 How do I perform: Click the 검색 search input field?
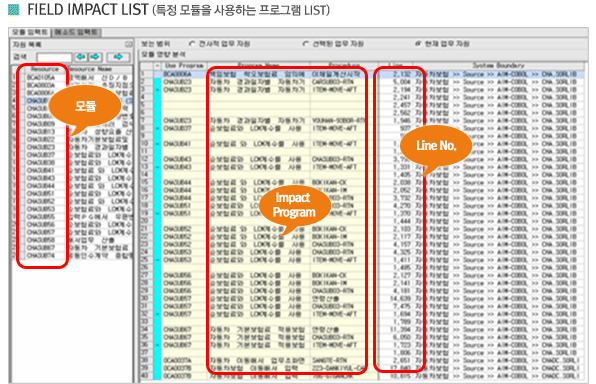(x=54, y=57)
